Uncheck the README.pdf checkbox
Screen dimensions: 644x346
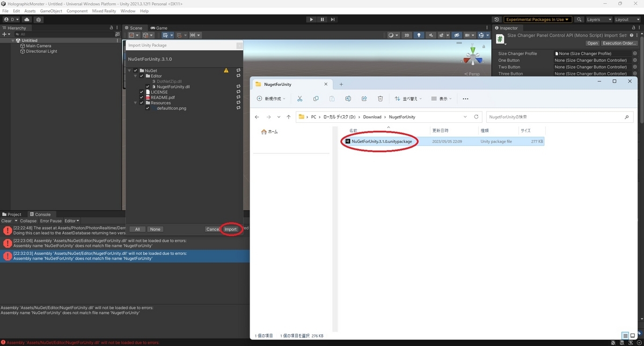(x=142, y=97)
